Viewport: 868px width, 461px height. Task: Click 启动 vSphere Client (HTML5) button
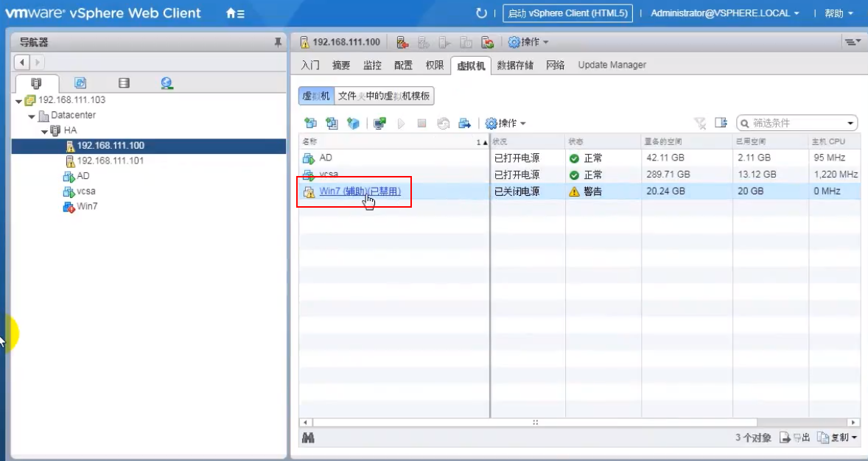[x=567, y=13]
